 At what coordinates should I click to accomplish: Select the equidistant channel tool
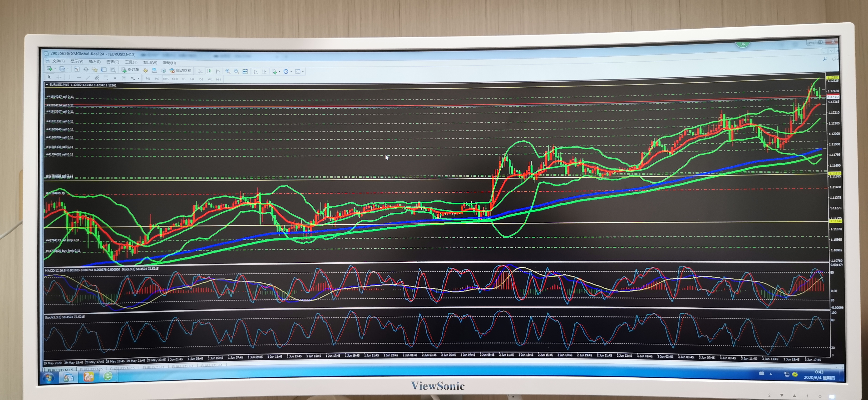pos(97,78)
